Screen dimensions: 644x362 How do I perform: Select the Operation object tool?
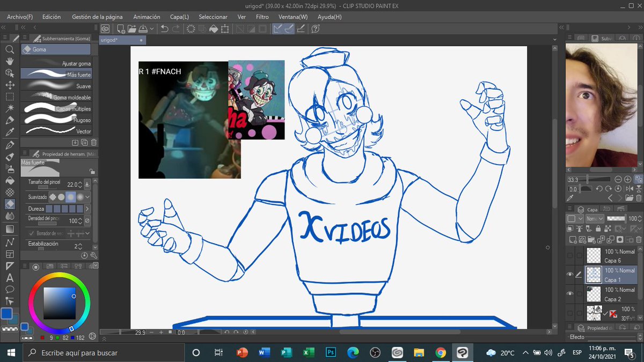pyautogui.click(x=10, y=73)
